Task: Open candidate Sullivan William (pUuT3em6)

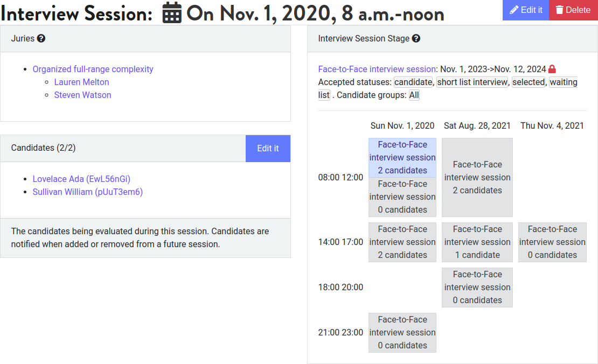Action: [x=88, y=192]
